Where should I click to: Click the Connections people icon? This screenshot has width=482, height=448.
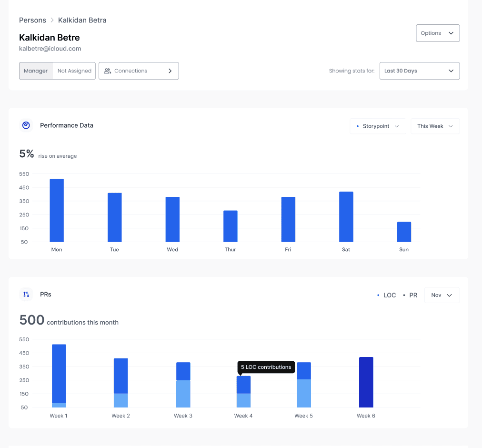108,71
